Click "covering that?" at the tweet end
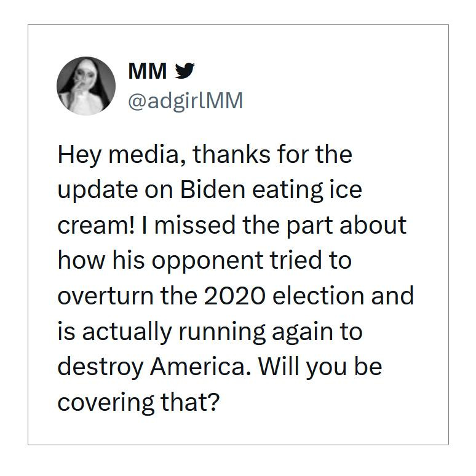Image resolution: width=476 pixels, height=476 pixels. point(138,402)
